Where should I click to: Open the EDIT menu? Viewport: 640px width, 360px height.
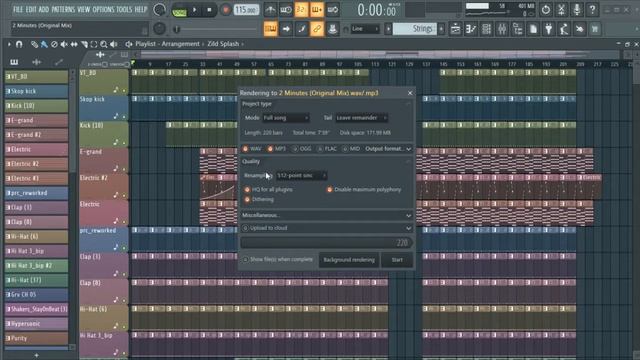[x=31, y=9]
